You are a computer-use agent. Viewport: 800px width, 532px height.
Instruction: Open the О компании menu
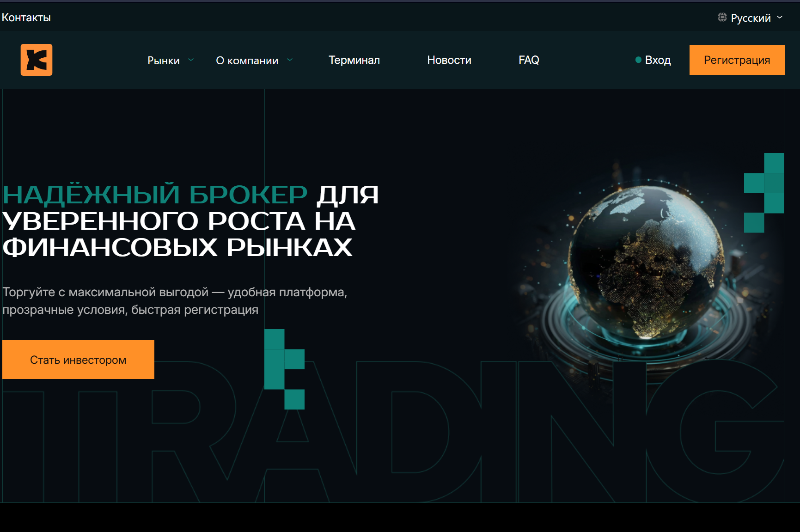247,61
